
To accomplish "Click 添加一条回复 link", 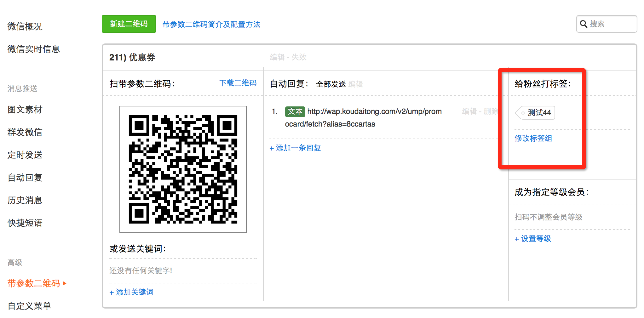I will pyautogui.click(x=295, y=148).
